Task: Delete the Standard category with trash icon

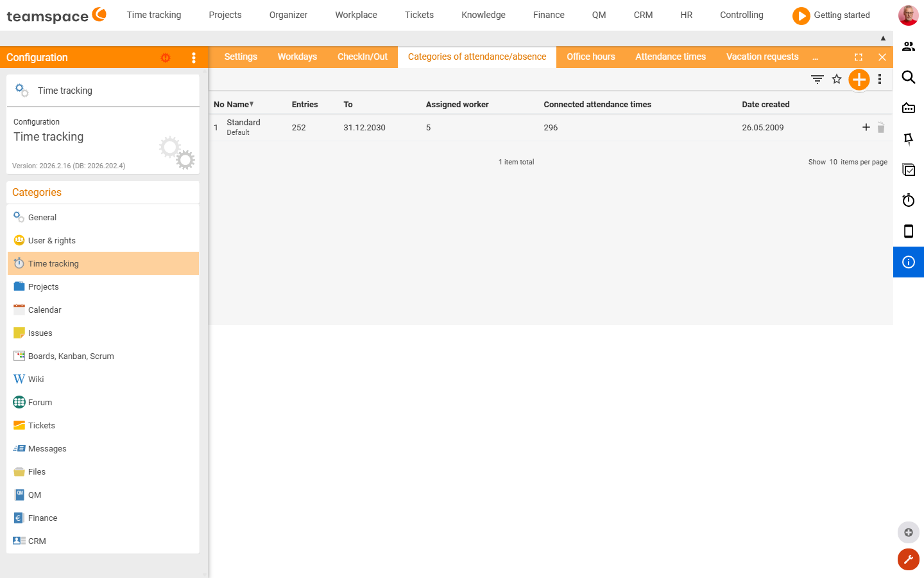Action: point(881,128)
